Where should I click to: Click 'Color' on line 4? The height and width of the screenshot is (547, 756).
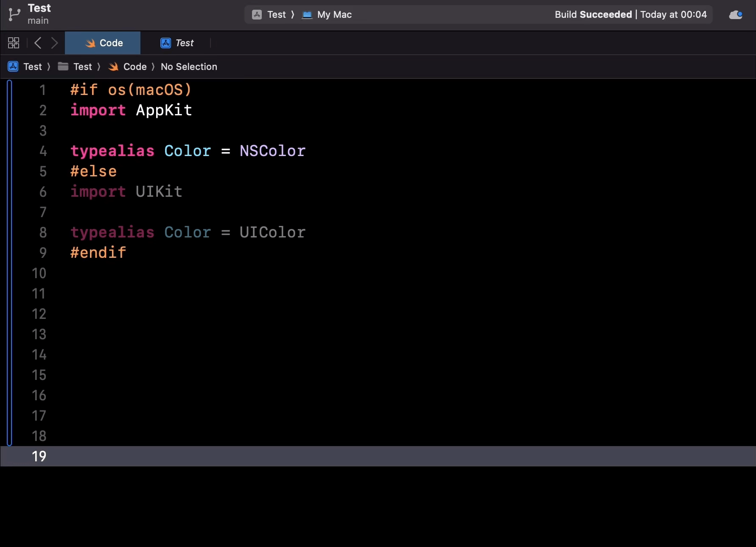click(188, 151)
